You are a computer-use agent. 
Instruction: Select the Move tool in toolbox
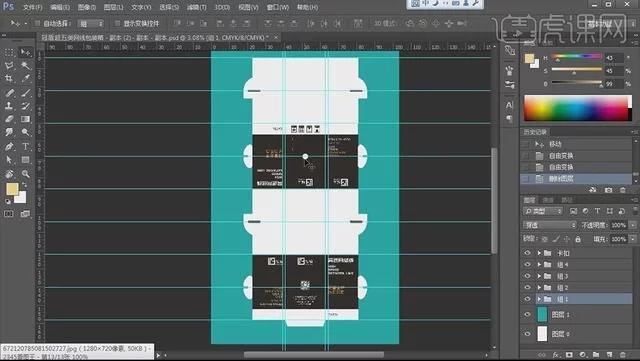[x=25, y=52]
